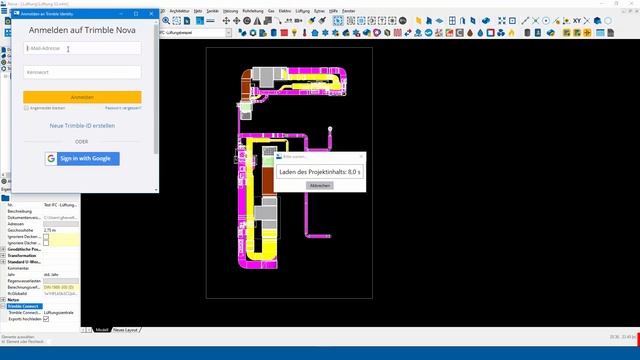This screenshot has width=640, height=360.
Task: Expand the Transformation property group
Action: [3, 256]
